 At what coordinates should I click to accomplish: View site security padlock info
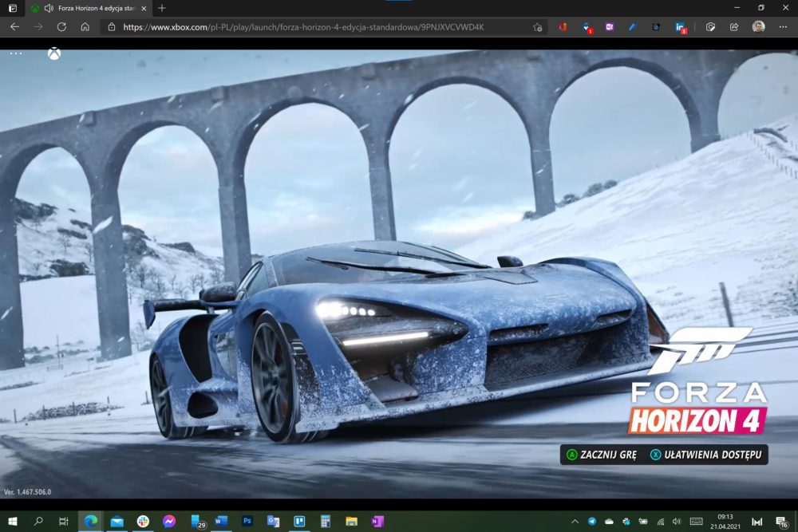pyautogui.click(x=112, y=27)
